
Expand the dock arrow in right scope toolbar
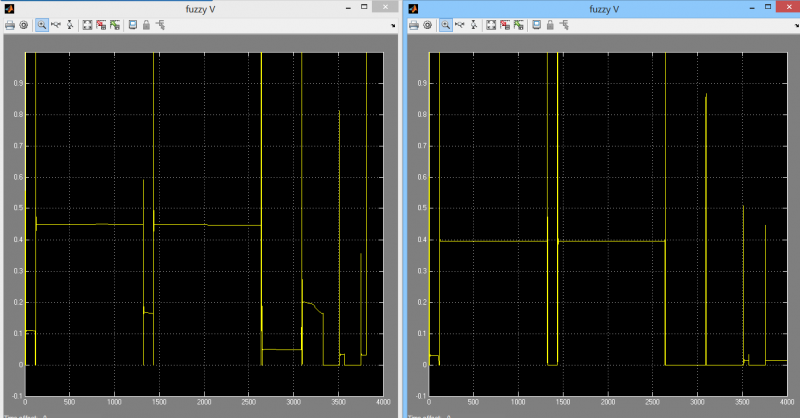point(796,26)
